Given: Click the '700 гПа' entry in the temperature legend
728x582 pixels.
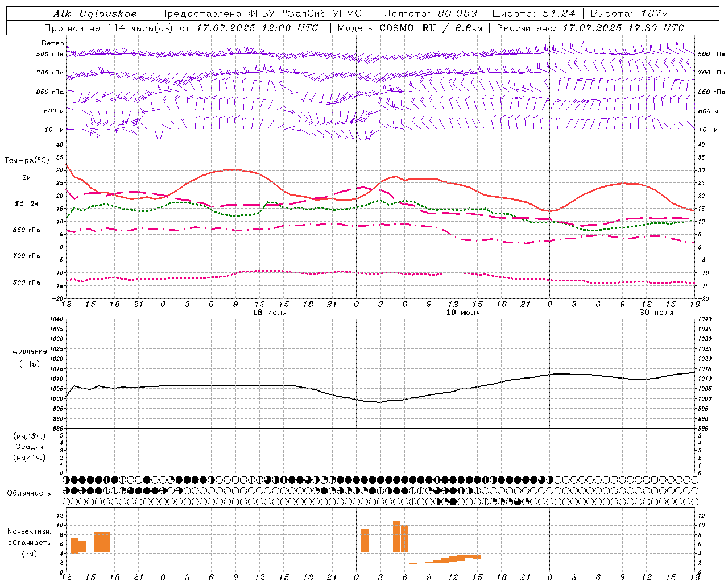Looking at the screenshot, I should click(x=27, y=256).
